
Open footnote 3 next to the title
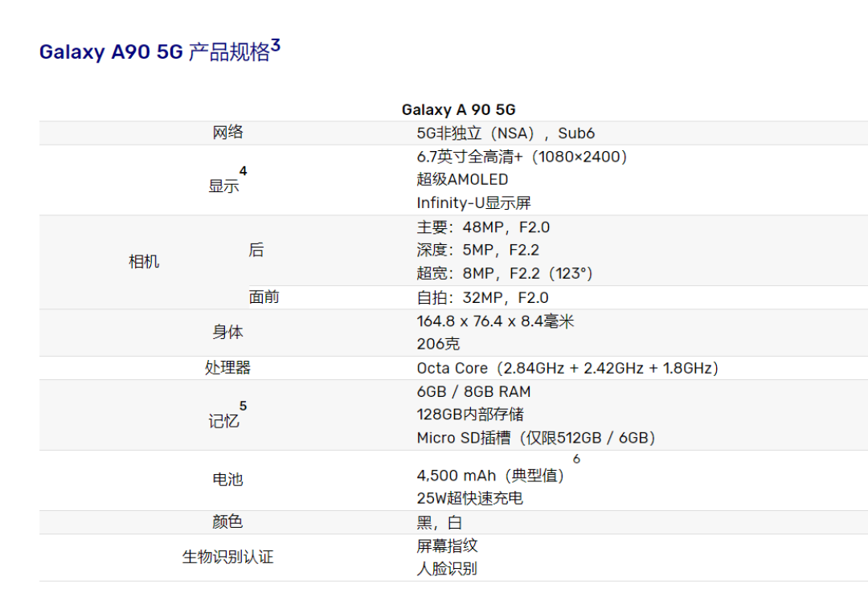[276, 45]
